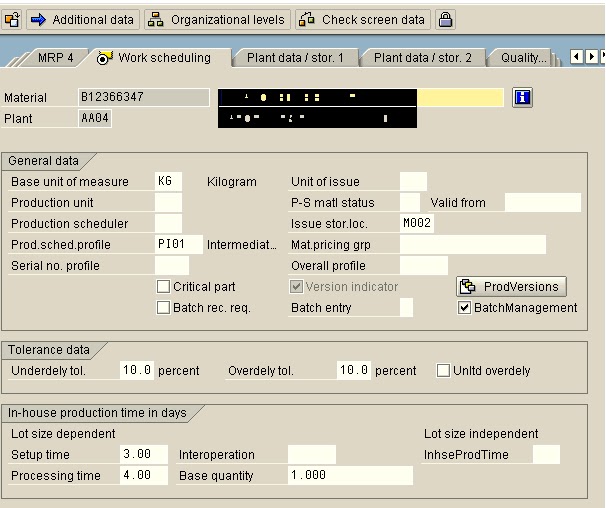This screenshot has width=606, height=508.
Task: Click Issue stor.loc. field M002
Action: [417, 223]
